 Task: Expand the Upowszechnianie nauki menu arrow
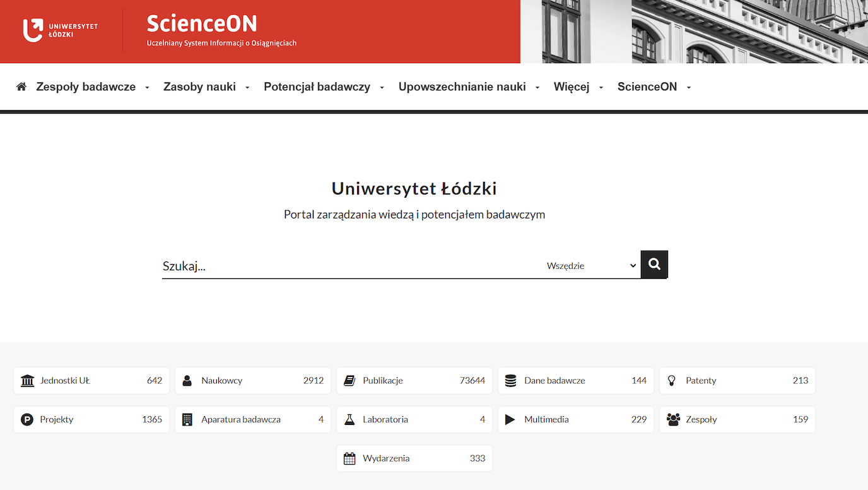[x=537, y=88]
